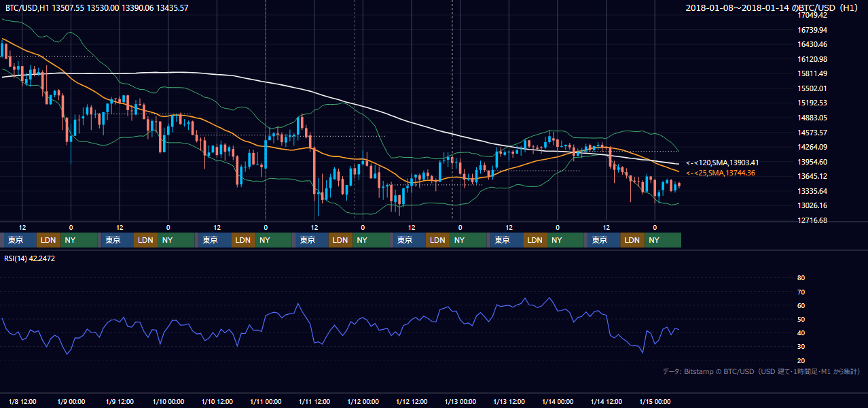The height and width of the screenshot is (408, 868).
Task: Select the RSI axis level 70
Action: pos(801,292)
